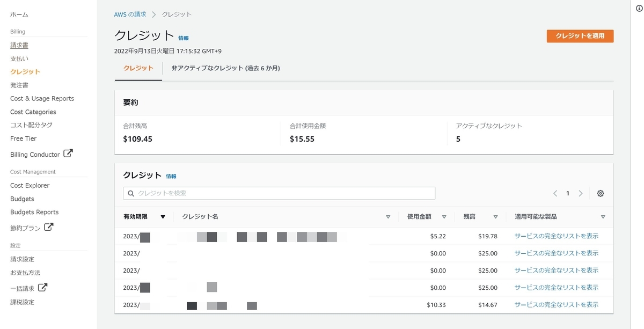Open 支払い in the sidebar
Viewport: 644px width, 329px height.
tap(19, 59)
